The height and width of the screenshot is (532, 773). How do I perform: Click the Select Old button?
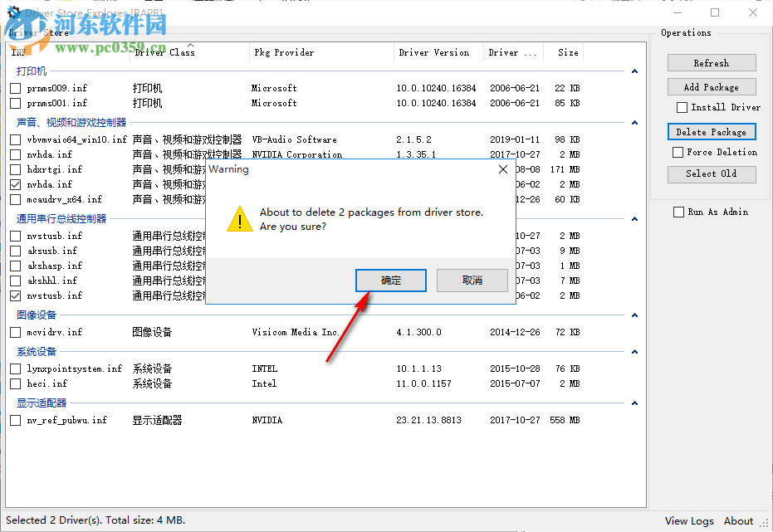(711, 174)
